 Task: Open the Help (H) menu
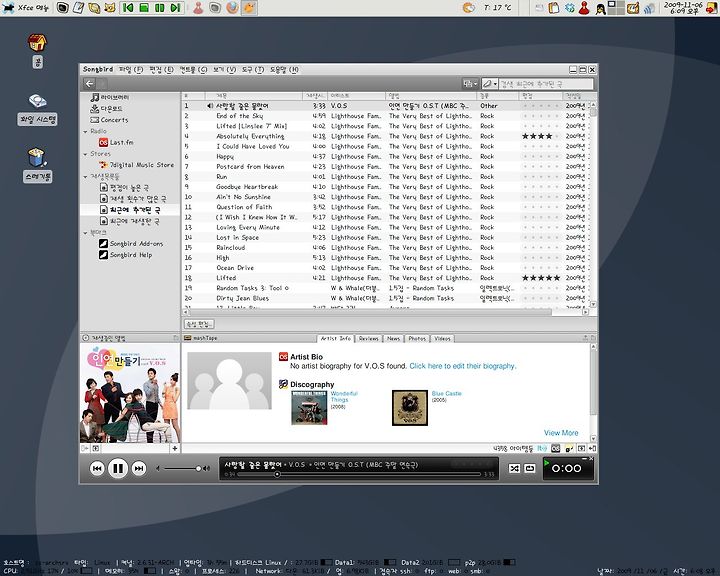pyautogui.click(x=284, y=69)
